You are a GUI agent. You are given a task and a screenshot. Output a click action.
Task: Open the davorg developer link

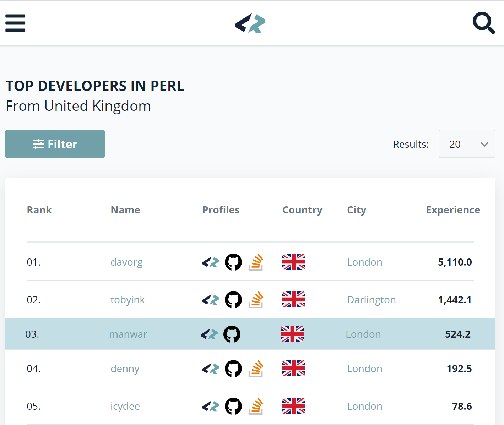tap(126, 262)
